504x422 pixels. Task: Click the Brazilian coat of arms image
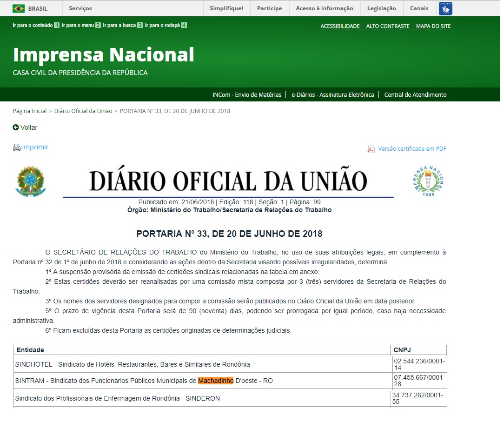pos(30,181)
